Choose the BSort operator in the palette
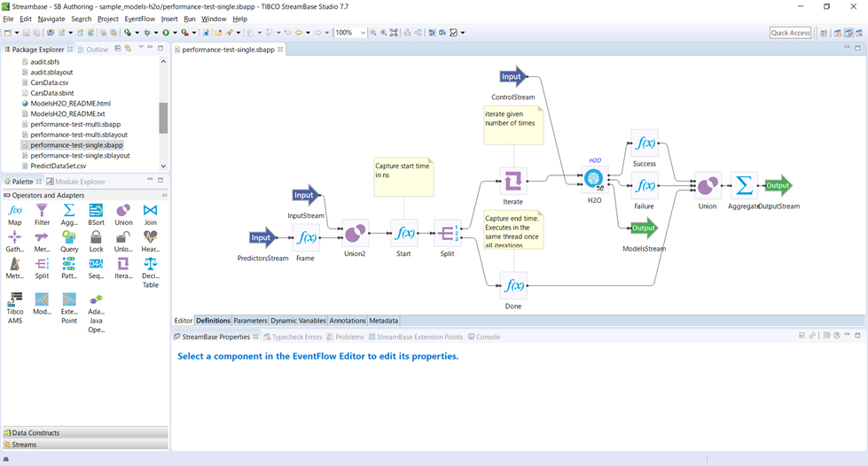868x466 pixels. click(96, 214)
